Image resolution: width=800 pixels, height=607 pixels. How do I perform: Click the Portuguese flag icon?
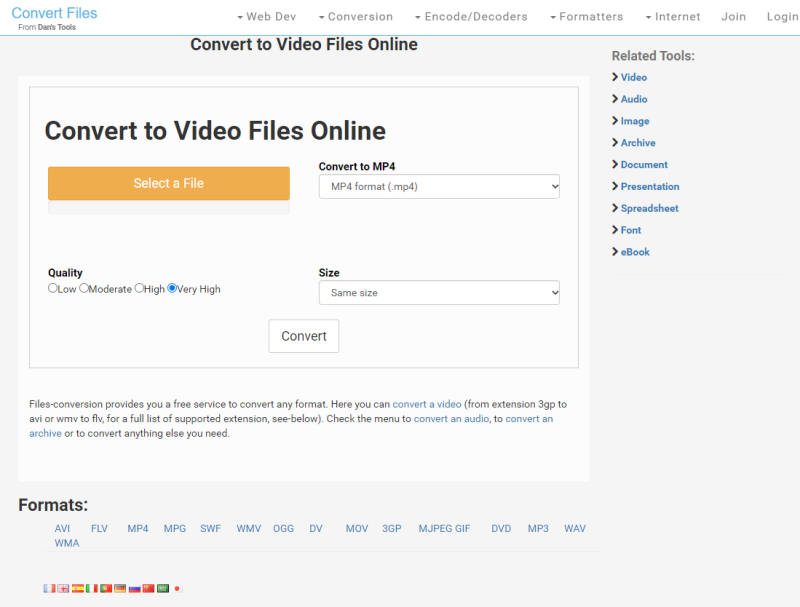tap(106, 588)
